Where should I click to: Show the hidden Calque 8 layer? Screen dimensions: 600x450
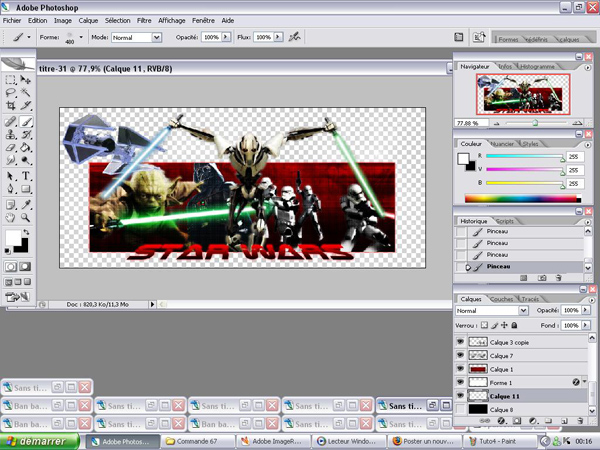460,409
